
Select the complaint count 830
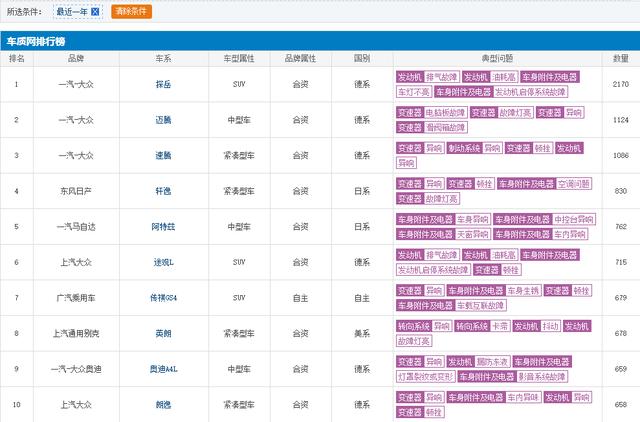pos(621,191)
